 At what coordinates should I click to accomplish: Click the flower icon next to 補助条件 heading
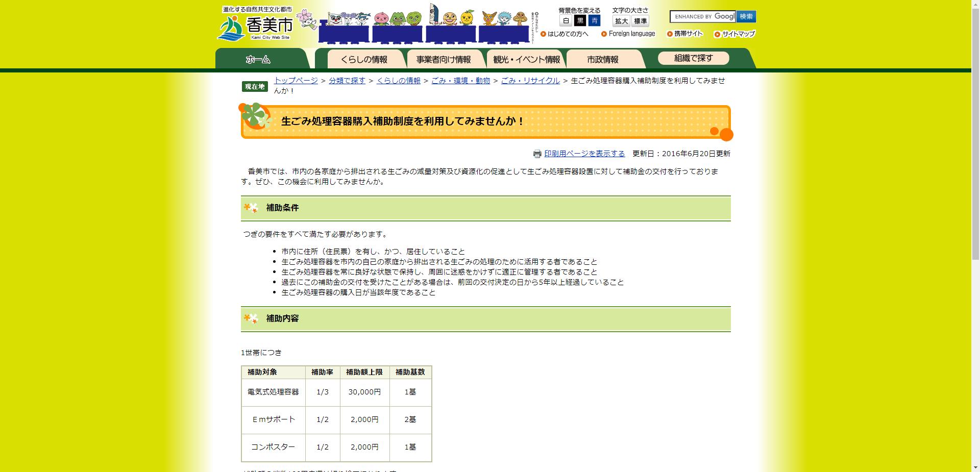pyautogui.click(x=250, y=208)
